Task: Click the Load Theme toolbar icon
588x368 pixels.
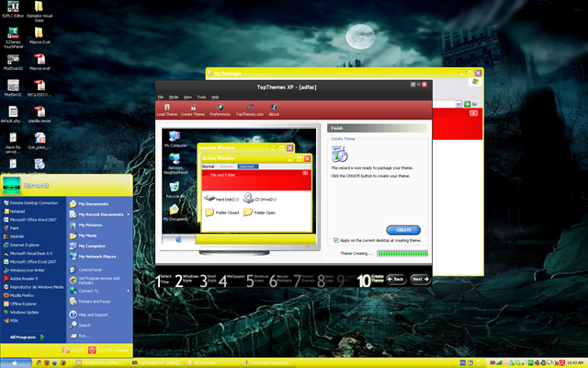Action: (x=167, y=110)
